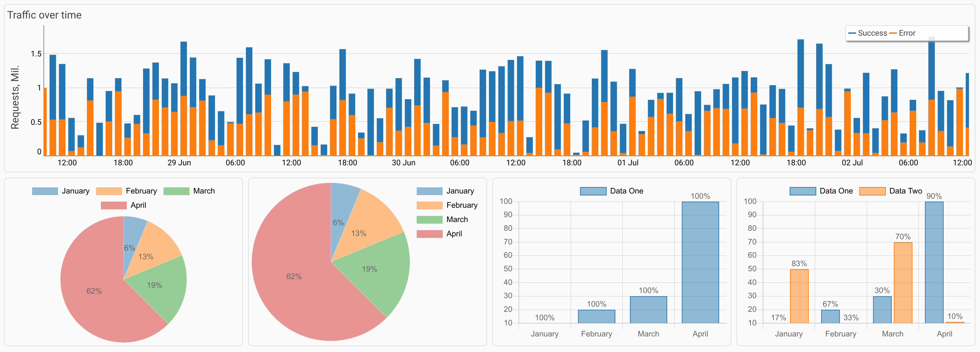Click the January 83% orange bar

799,297
